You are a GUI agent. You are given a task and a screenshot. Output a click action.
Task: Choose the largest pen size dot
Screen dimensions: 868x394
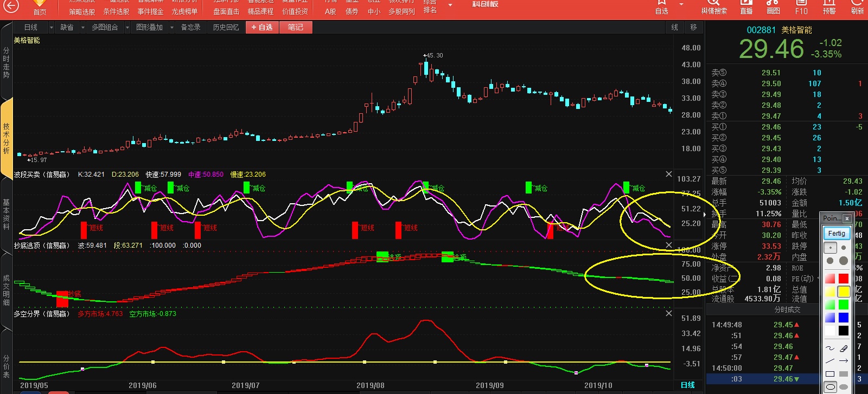pyautogui.click(x=844, y=261)
